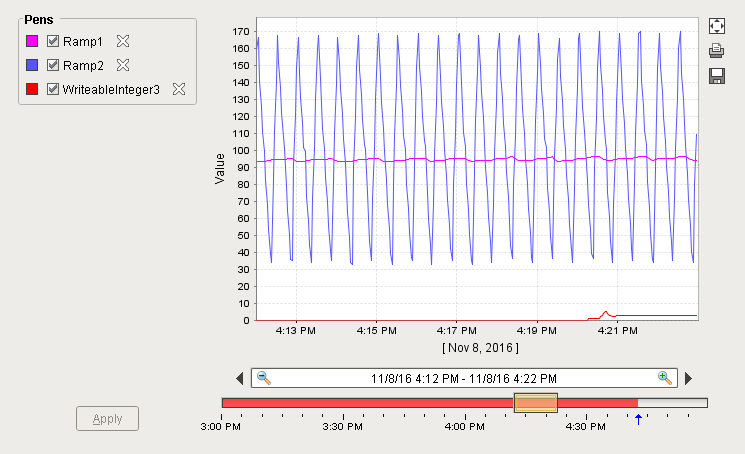Click the print chart icon
Image resolution: width=745 pixels, height=454 pixels.
(x=716, y=50)
